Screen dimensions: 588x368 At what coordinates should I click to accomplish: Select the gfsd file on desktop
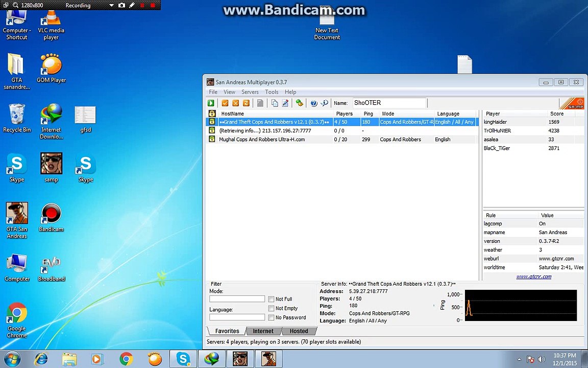(86, 120)
